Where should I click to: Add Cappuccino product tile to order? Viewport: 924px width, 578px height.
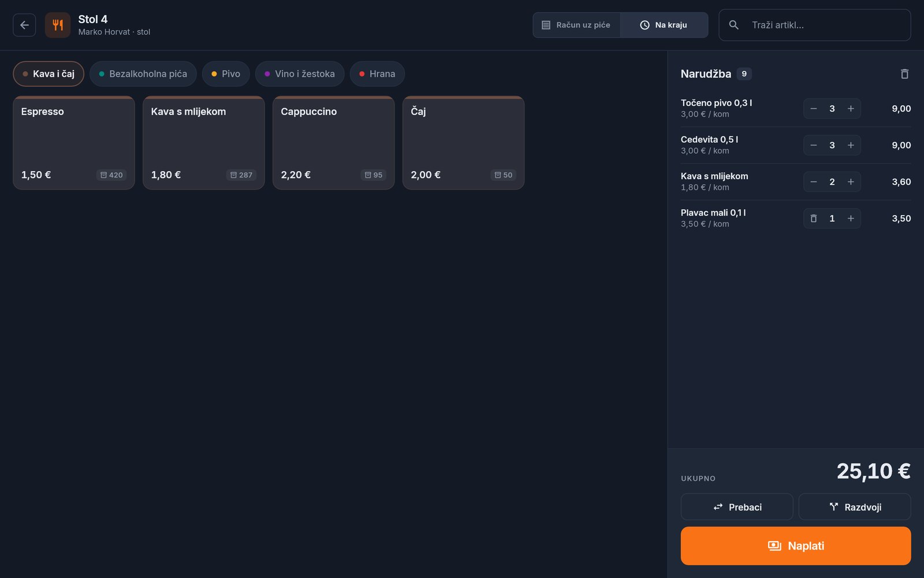point(334,143)
